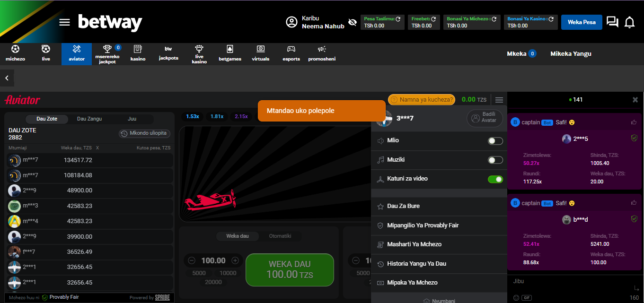This screenshot has height=303, width=644.
Task: Open virtuals section
Action: [x=261, y=53]
